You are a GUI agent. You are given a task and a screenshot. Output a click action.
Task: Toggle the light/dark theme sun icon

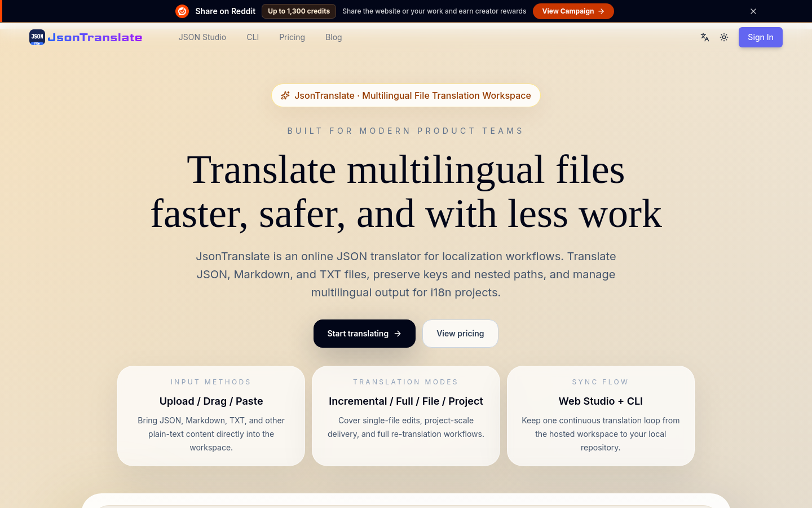click(724, 37)
